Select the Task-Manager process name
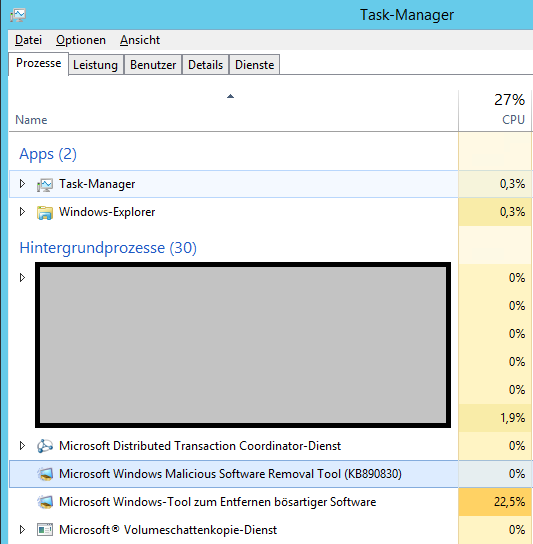533x544 pixels. pyautogui.click(x=97, y=184)
